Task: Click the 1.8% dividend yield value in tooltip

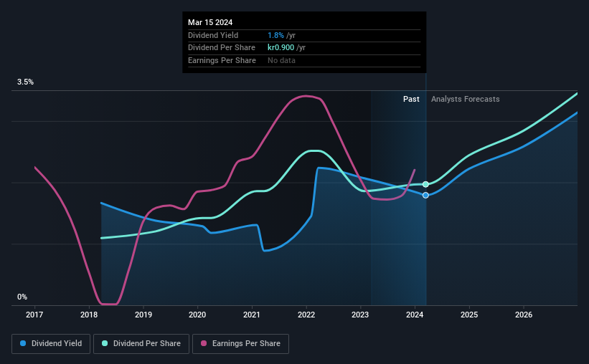Action: click(275, 35)
